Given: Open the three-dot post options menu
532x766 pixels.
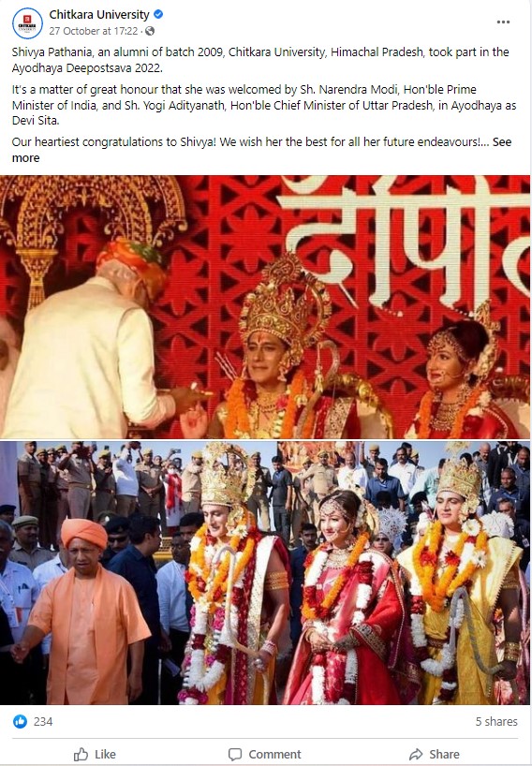Looking at the screenshot, I should [503, 22].
